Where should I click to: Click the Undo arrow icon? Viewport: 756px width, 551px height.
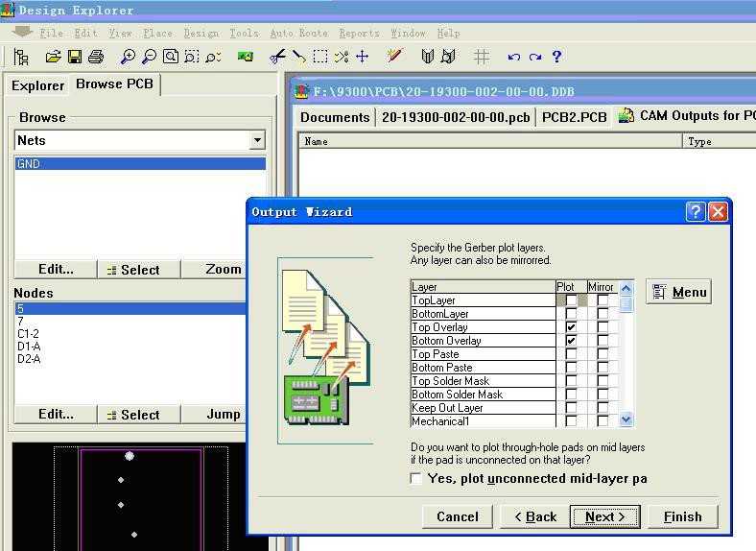(513, 57)
